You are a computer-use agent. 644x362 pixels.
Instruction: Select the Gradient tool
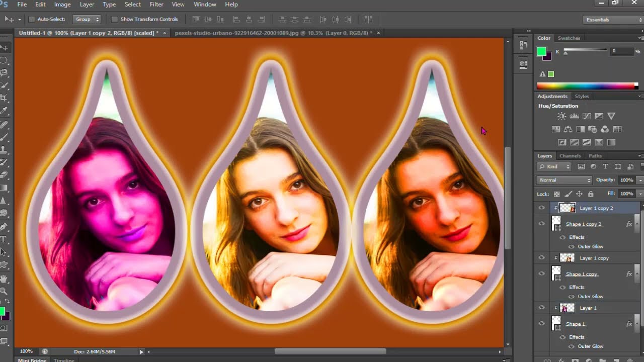[4, 188]
